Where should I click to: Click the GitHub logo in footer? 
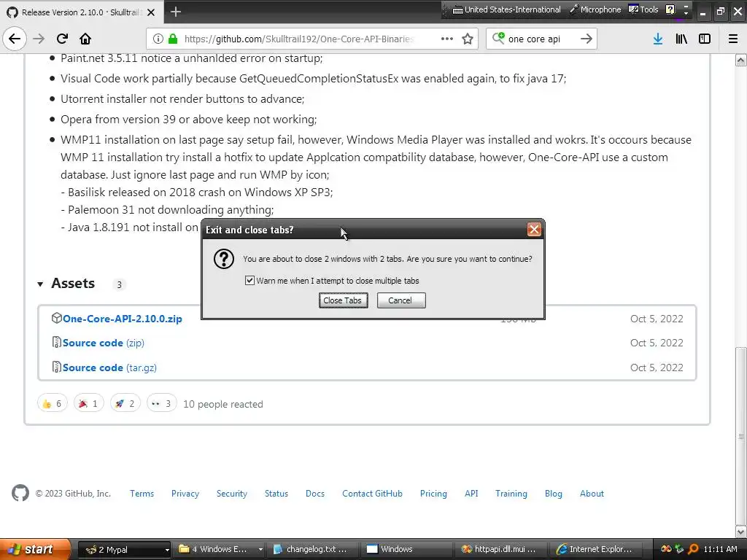[x=20, y=494]
